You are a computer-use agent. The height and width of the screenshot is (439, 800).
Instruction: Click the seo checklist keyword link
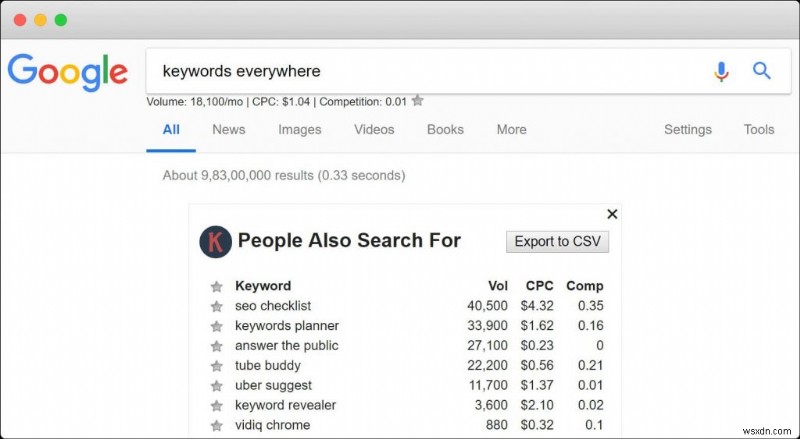pos(273,306)
